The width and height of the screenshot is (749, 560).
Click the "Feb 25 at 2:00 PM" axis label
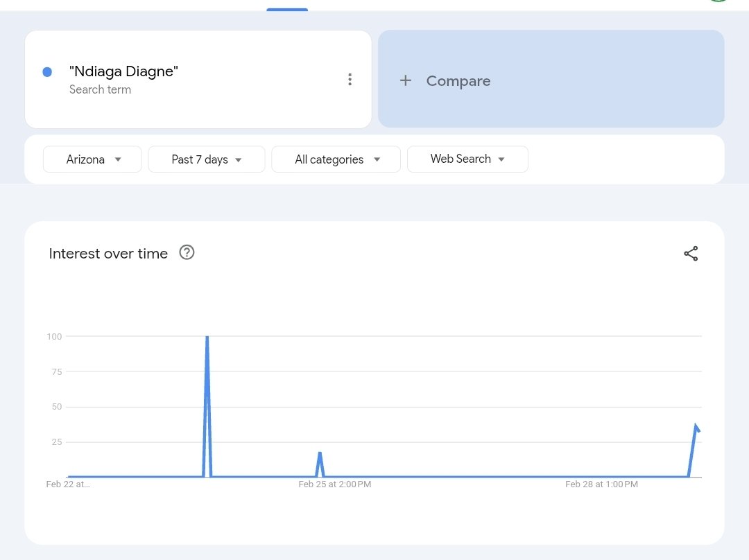click(x=335, y=484)
